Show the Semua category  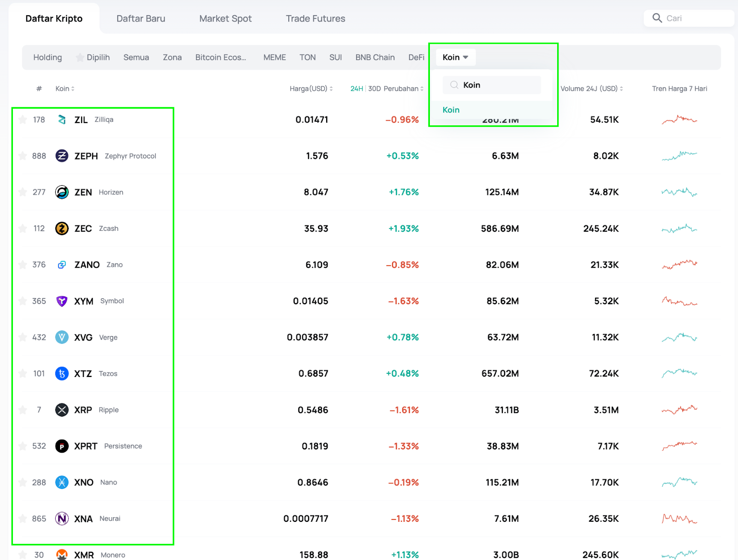click(136, 57)
